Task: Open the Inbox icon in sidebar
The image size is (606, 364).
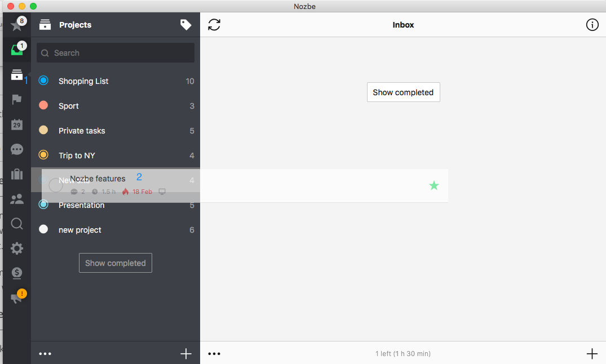Action: pos(16,50)
